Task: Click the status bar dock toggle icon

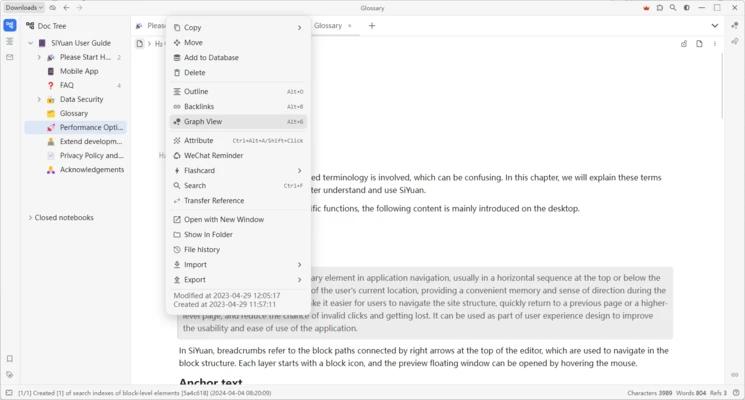Action: (9, 393)
